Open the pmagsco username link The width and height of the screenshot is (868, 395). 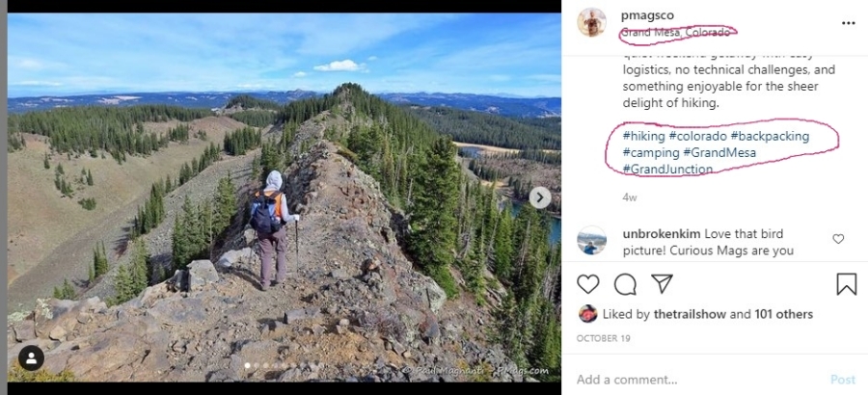click(647, 14)
